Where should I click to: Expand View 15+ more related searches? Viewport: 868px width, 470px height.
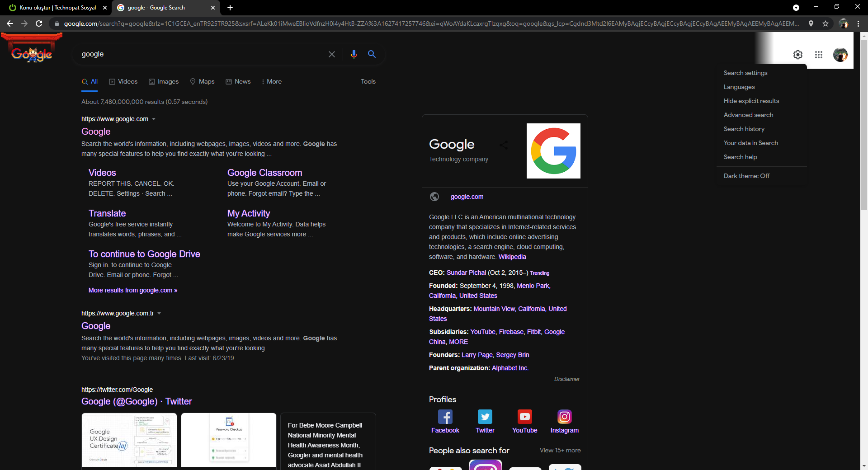pos(560,450)
